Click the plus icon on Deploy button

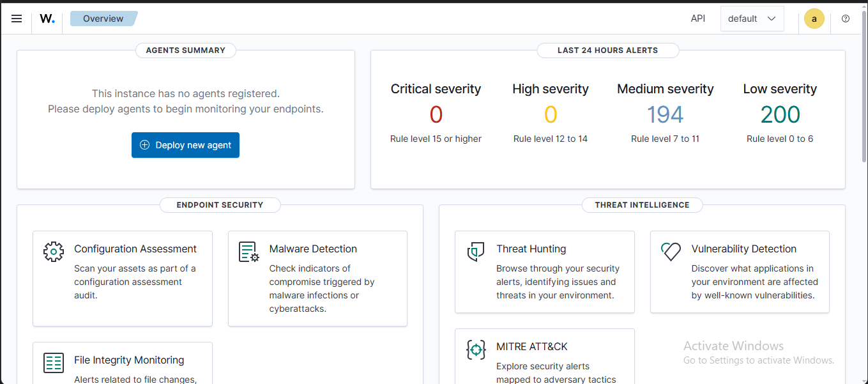(x=144, y=145)
